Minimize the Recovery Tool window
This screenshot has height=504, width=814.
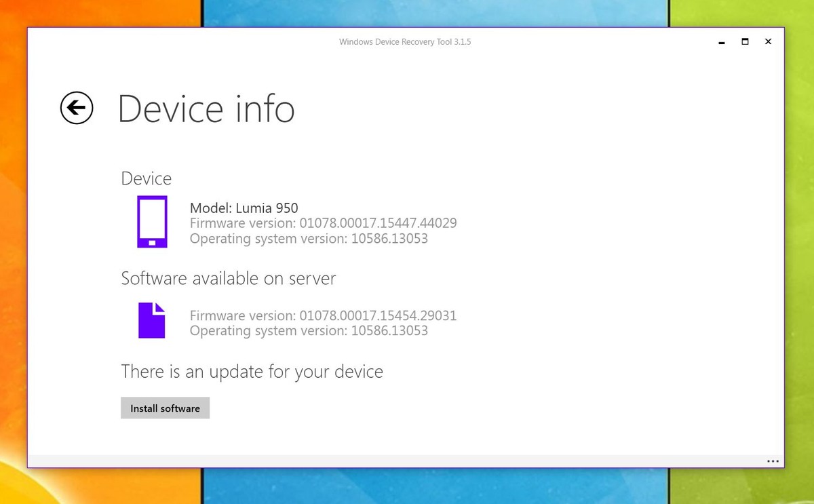pos(721,42)
